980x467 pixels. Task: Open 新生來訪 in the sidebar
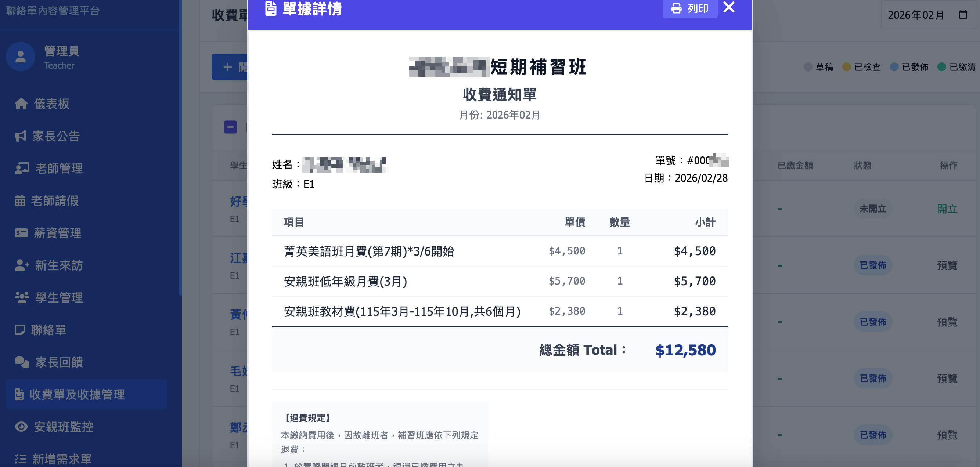[x=87, y=265]
